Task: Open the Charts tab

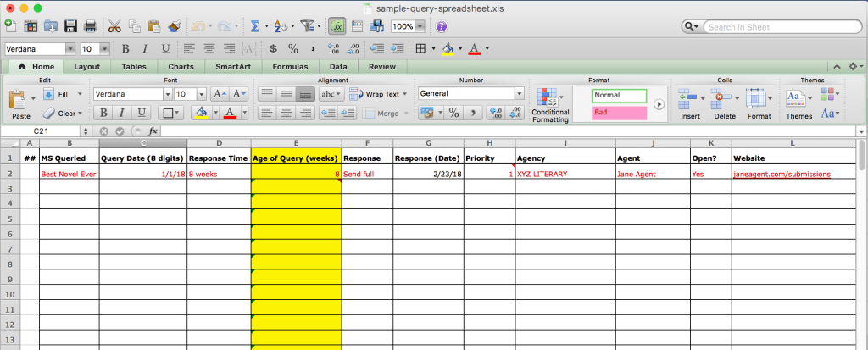Action: coord(181,66)
